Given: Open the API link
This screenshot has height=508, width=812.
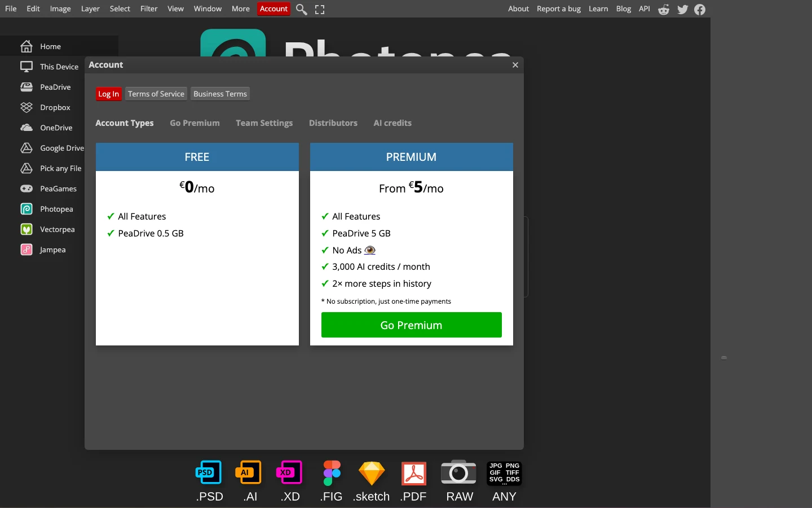Looking at the screenshot, I should pos(645,8).
